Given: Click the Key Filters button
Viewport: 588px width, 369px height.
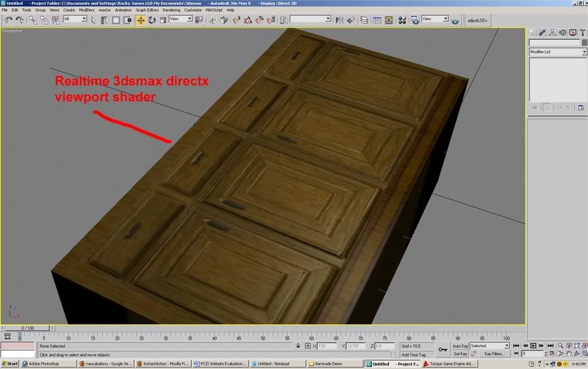Looking at the screenshot, I should pos(493,354).
